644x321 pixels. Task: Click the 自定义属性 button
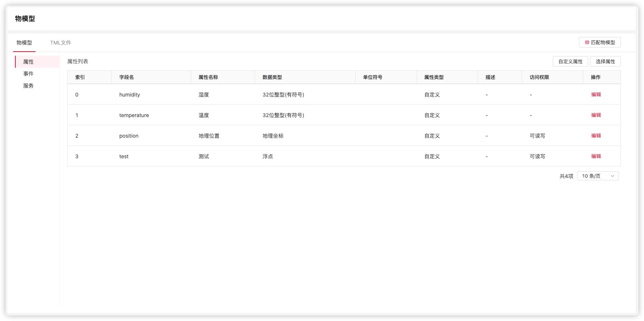click(x=570, y=61)
